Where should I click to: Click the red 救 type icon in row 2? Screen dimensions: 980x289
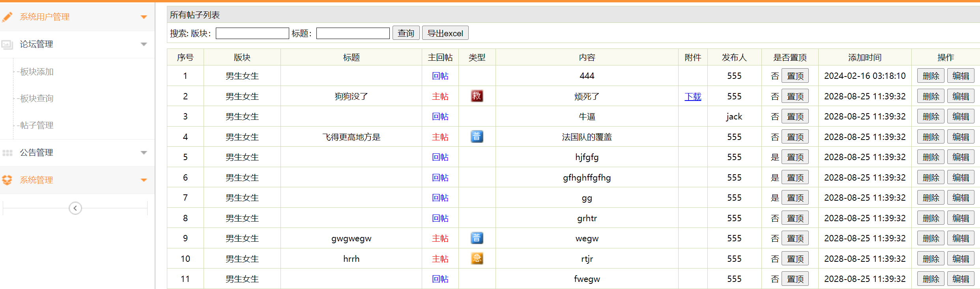click(x=477, y=96)
